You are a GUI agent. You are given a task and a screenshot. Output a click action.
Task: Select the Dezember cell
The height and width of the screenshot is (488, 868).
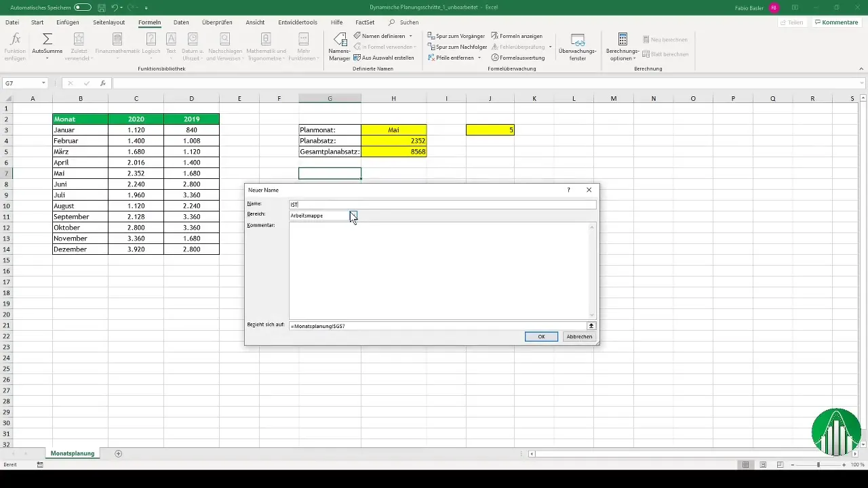pyautogui.click(x=80, y=249)
